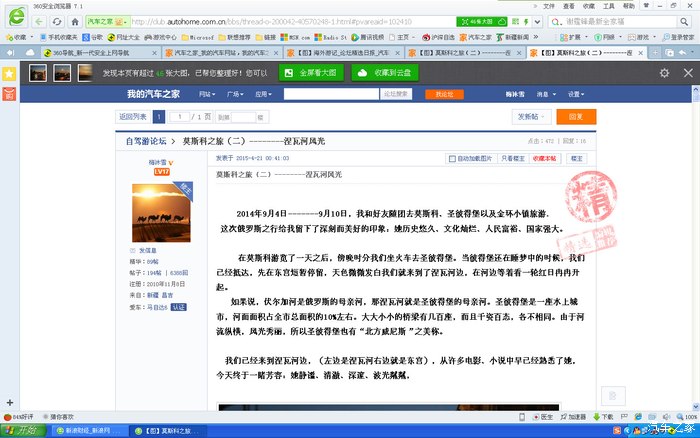Close the image bar with the X icon
Viewport: 700px width, 438px height.
(x=687, y=73)
